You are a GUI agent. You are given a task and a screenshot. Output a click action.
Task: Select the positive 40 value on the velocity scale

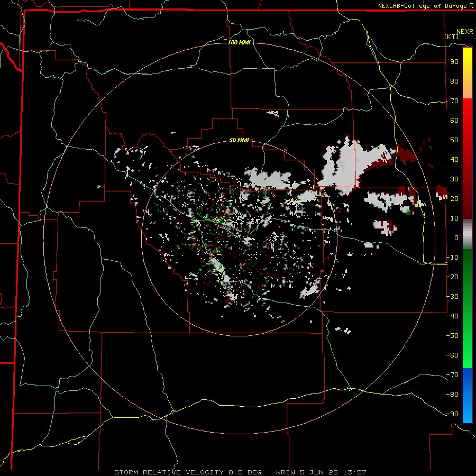[454, 159]
